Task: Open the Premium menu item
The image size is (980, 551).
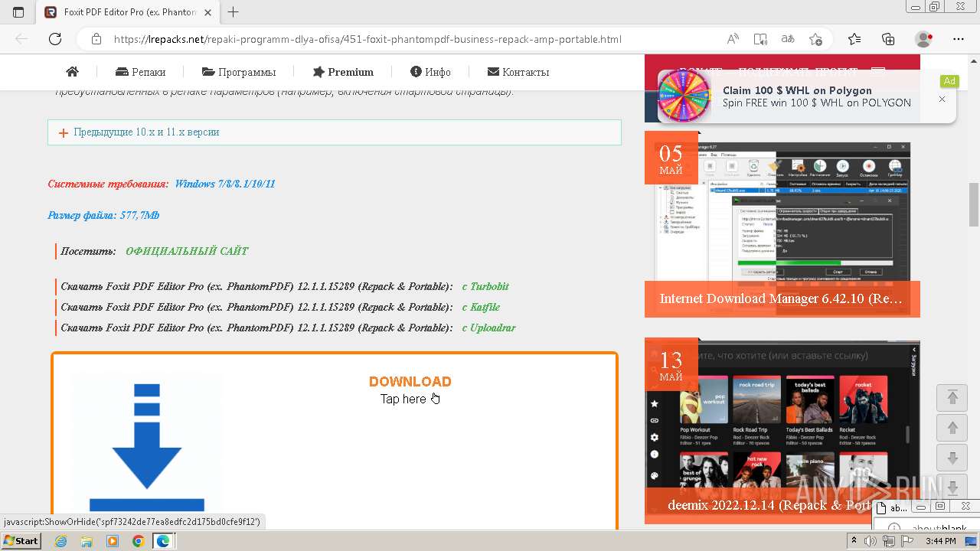Action: pos(343,72)
